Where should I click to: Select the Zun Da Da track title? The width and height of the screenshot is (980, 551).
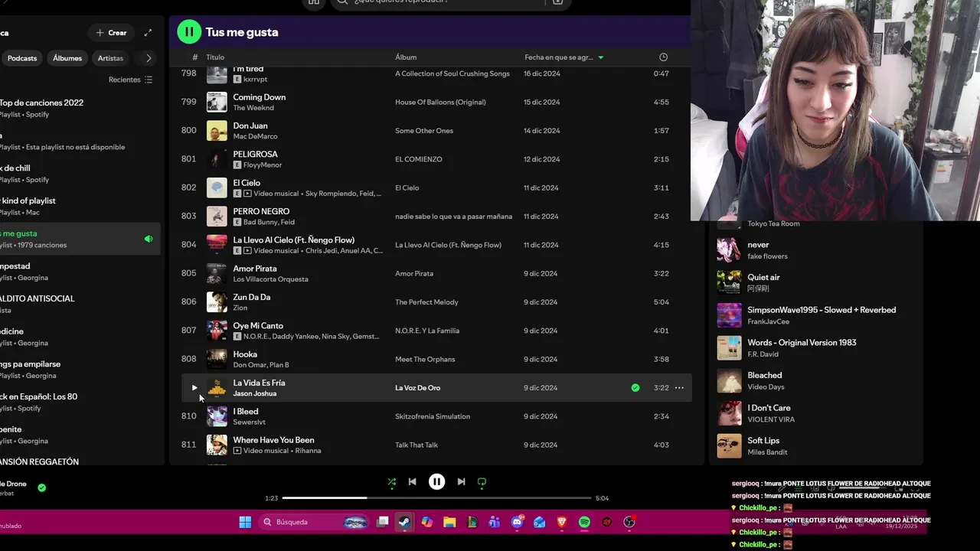tap(251, 297)
